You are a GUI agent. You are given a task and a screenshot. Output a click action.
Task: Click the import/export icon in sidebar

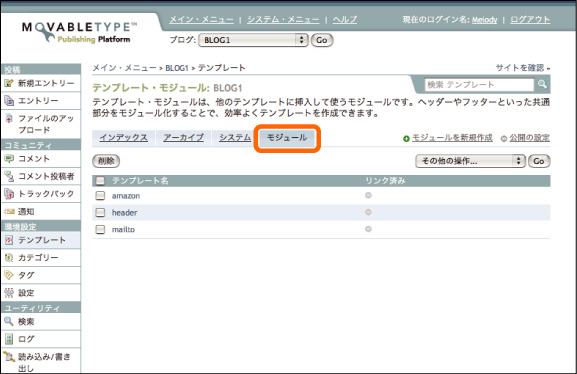[x=9, y=356]
